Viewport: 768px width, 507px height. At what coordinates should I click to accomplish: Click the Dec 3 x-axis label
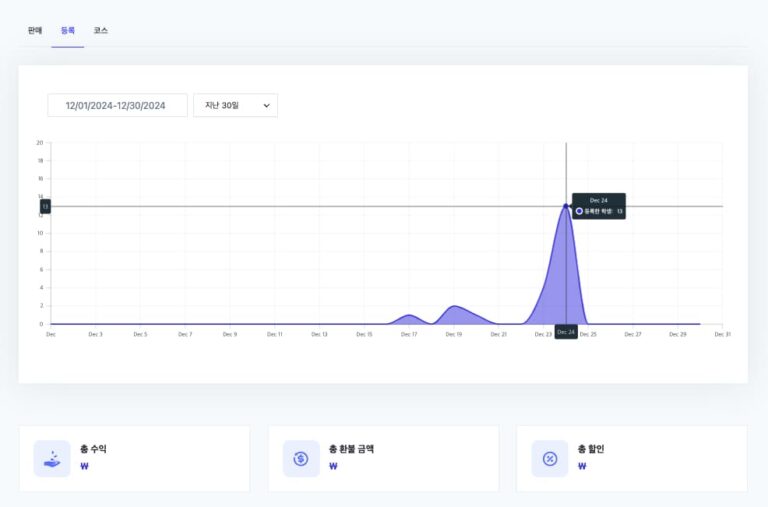click(x=95, y=334)
